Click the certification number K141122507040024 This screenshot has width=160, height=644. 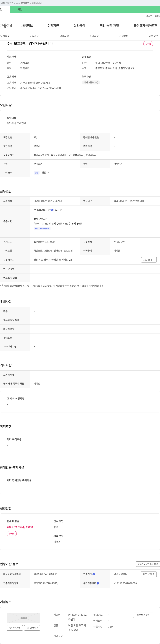125,583
